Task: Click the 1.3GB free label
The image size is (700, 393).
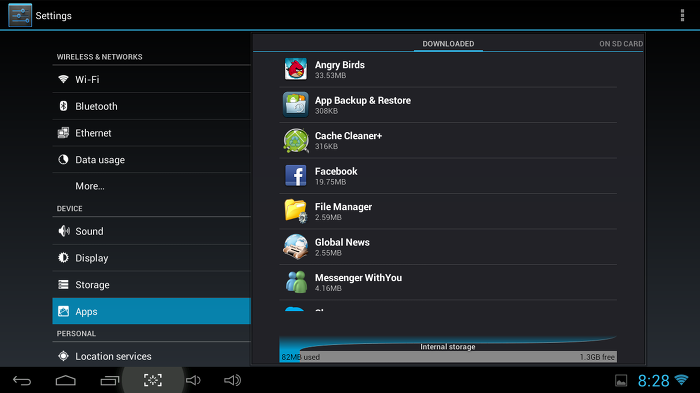Action: pyautogui.click(x=597, y=357)
